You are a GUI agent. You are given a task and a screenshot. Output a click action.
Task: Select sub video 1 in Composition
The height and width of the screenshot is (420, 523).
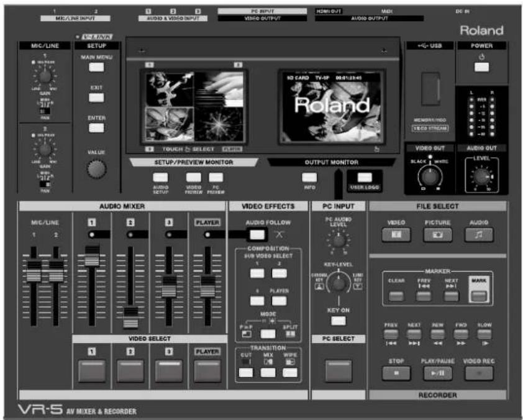(x=257, y=273)
